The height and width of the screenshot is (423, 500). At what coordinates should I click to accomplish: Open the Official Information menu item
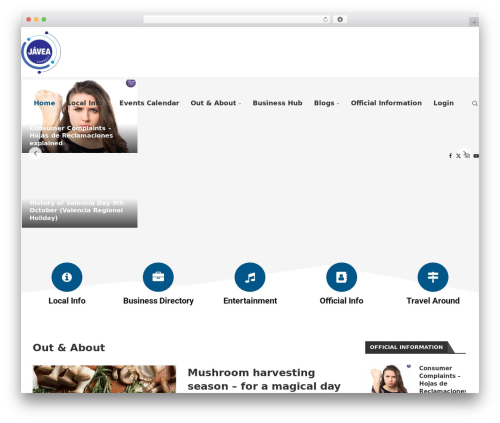pos(386,103)
